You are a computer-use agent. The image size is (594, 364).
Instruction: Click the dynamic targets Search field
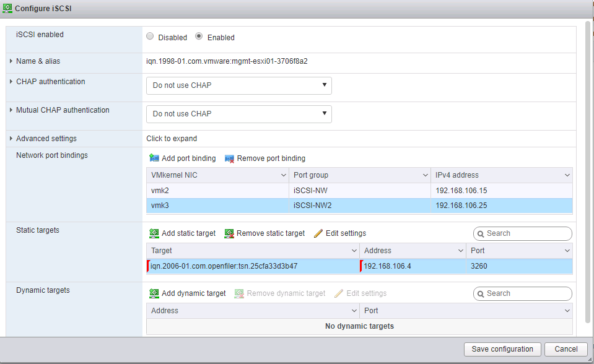526,293
